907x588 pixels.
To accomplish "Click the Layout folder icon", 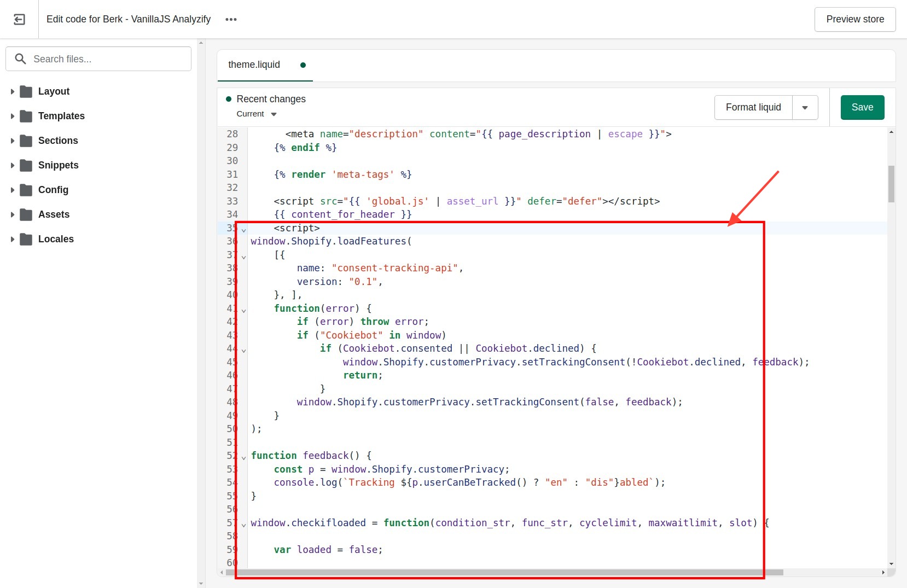I will point(26,91).
